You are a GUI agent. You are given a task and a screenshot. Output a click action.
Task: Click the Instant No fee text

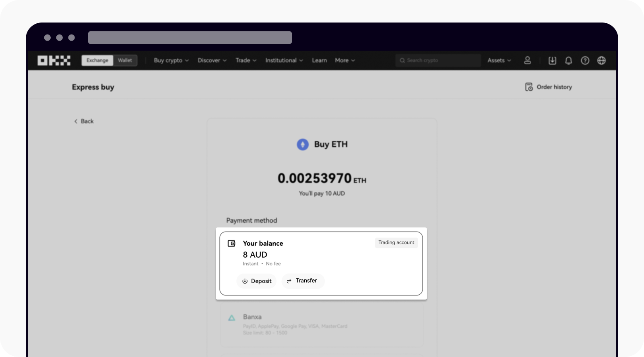[x=262, y=264]
